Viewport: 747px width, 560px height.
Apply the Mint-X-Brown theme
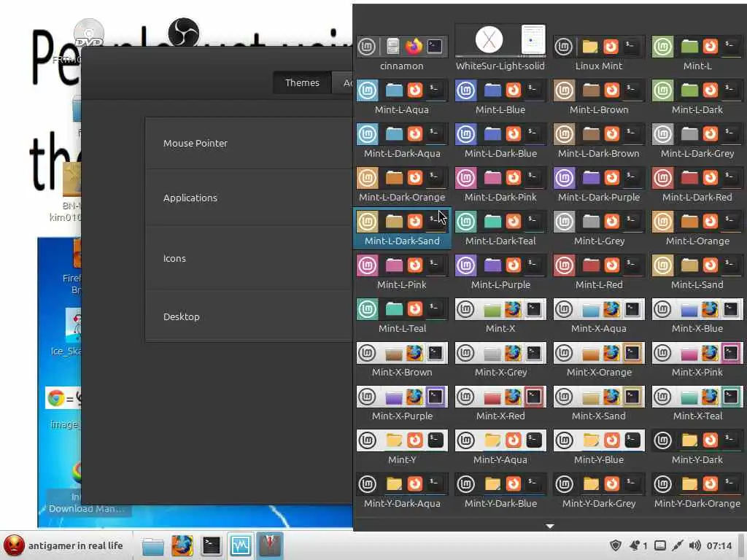[x=402, y=353]
